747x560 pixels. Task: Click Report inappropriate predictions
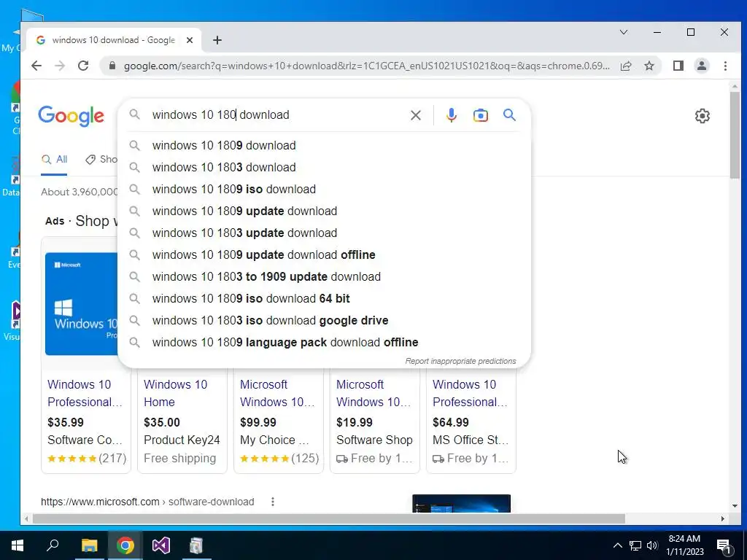coord(460,361)
